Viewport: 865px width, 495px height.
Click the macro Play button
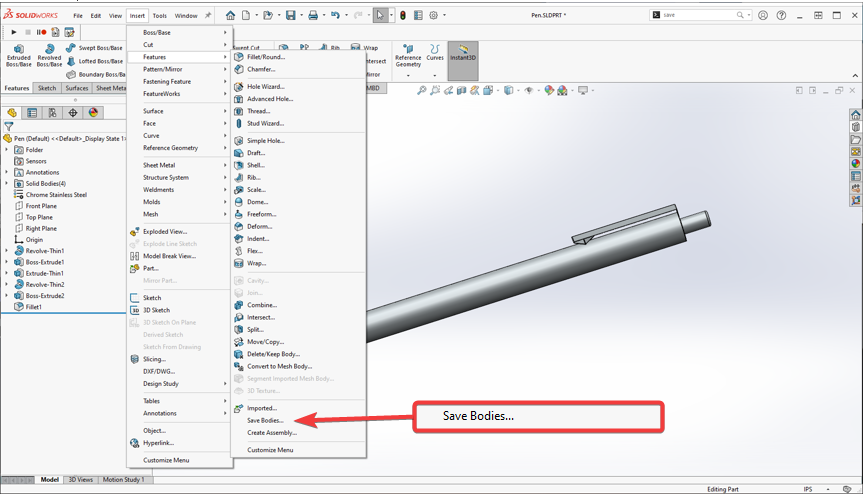[14, 32]
